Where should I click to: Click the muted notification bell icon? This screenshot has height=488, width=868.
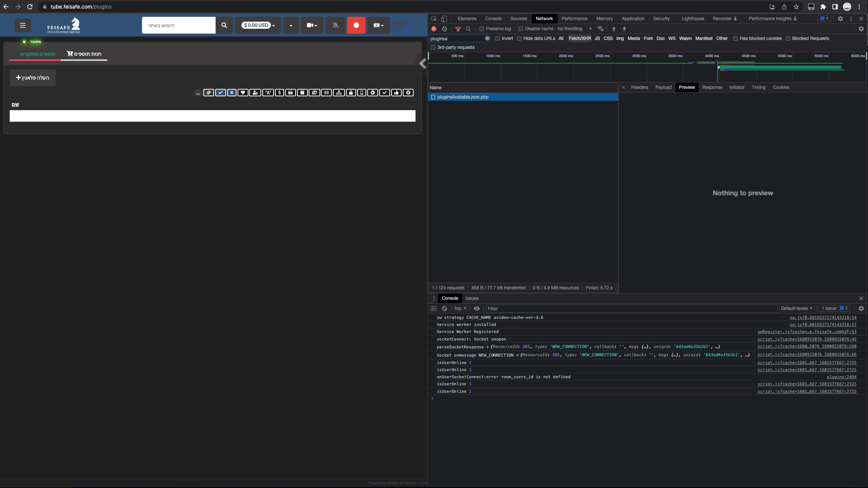click(x=335, y=25)
